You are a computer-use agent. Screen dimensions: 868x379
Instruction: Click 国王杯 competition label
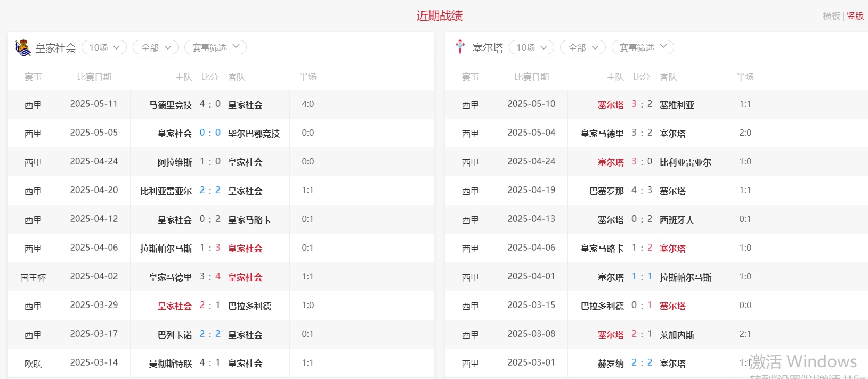[33, 277]
